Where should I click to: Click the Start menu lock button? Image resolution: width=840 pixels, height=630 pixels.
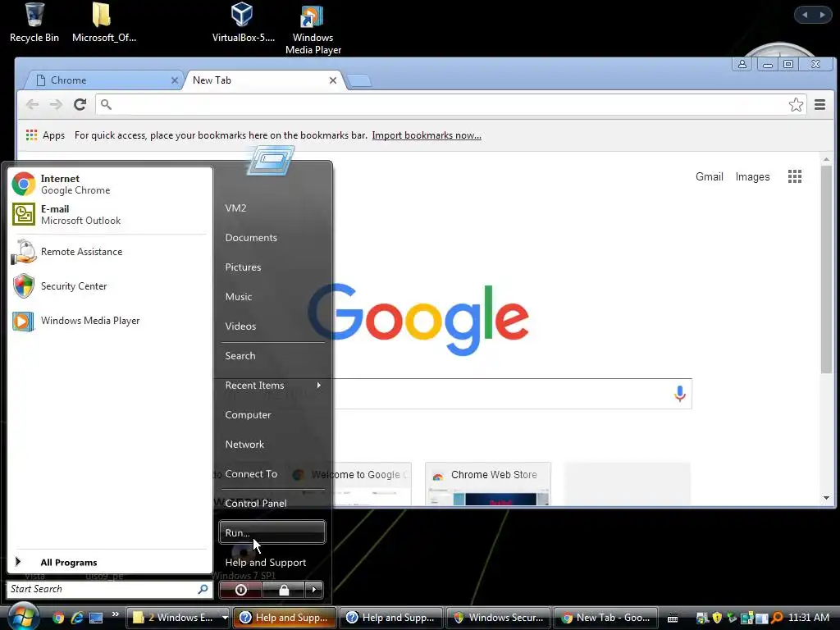click(283, 590)
